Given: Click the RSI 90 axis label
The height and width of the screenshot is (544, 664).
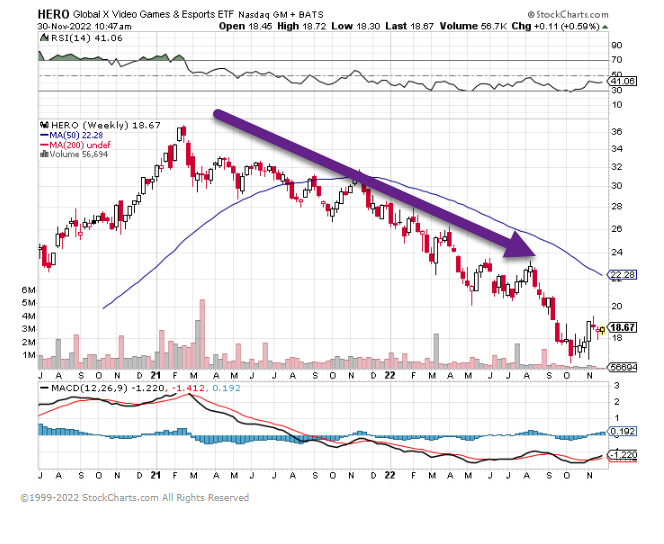Looking at the screenshot, I should point(617,45).
